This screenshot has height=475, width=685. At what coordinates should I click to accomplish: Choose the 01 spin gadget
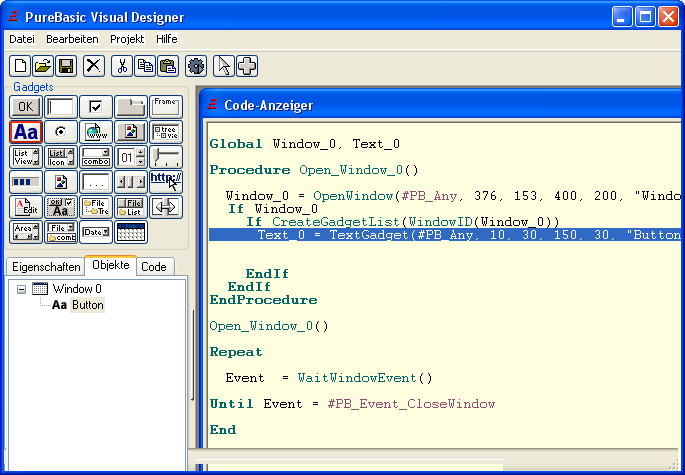point(131,157)
